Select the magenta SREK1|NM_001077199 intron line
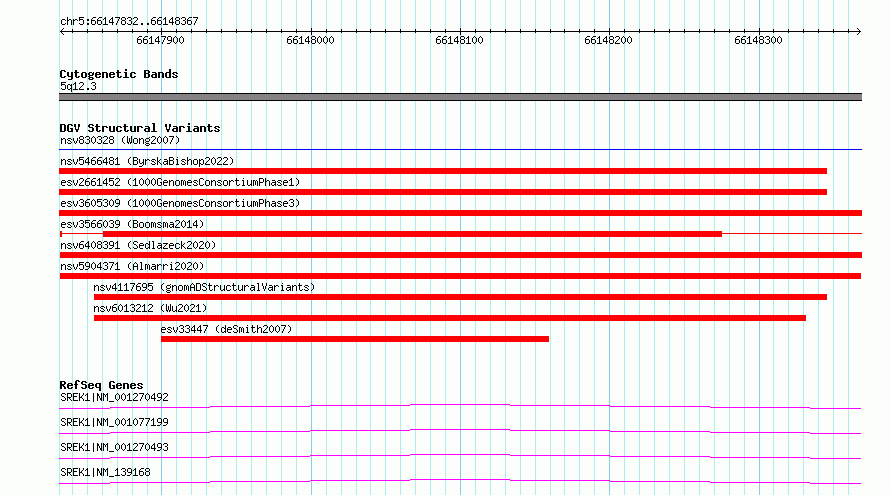The image size is (890, 495). tap(460, 431)
